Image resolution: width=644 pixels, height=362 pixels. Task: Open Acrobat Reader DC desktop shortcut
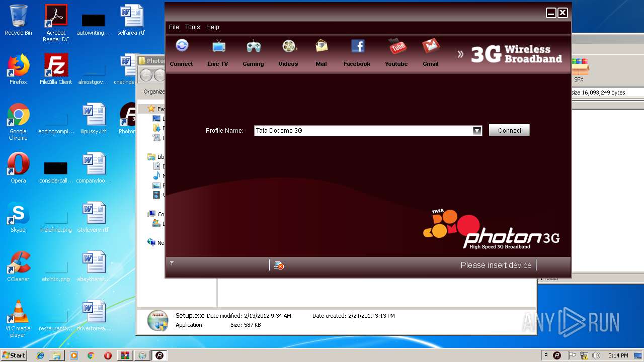click(x=56, y=23)
